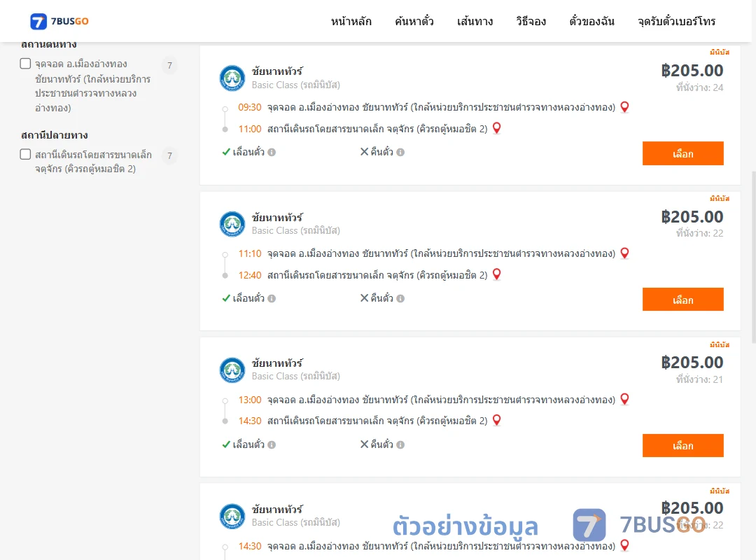The width and height of the screenshot is (756, 560).
Task: Open map pin for 11:00 arrival station
Action: tap(496, 128)
